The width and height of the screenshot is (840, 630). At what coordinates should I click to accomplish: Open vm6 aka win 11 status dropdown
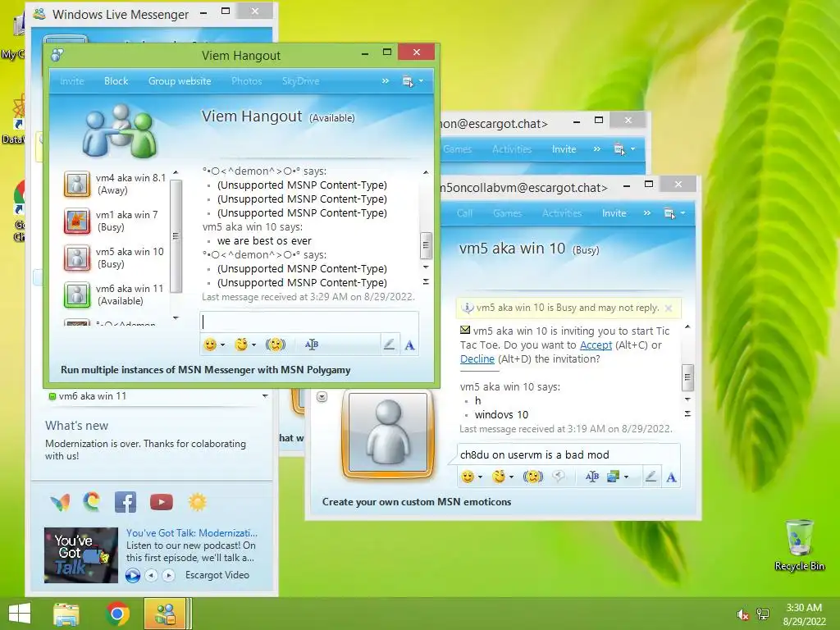(265, 396)
